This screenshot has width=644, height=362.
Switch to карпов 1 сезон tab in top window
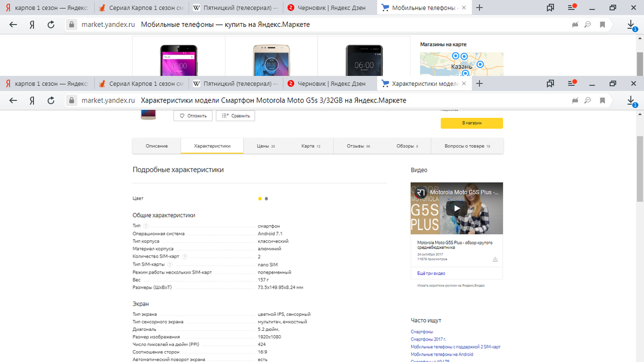coord(47,8)
